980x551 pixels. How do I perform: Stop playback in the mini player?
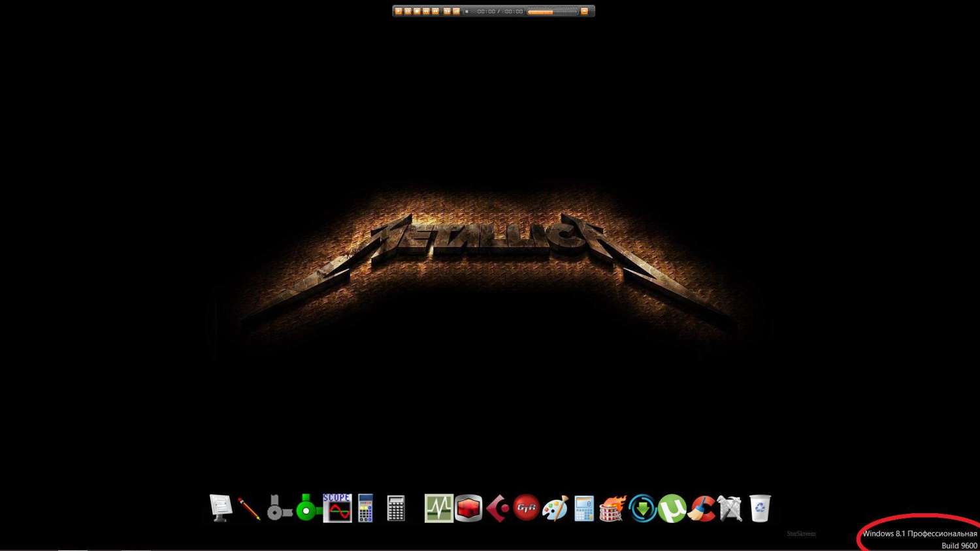(x=417, y=11)
